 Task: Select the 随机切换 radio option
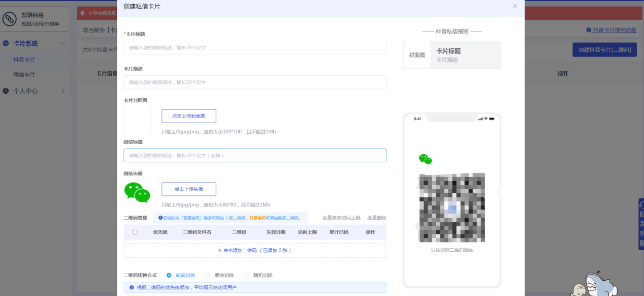tap(246, 275)
